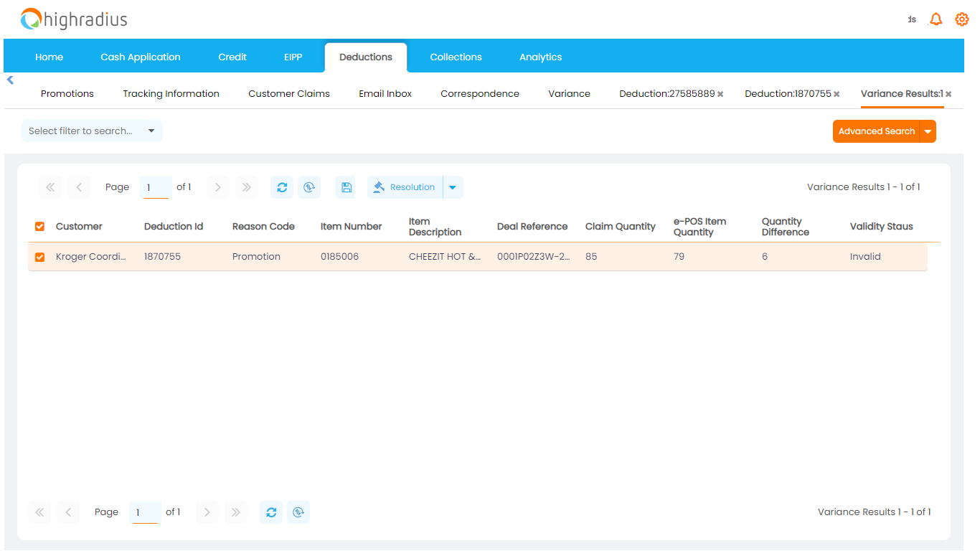
Task: Go to the last page using double-arrow icon
Action: click(246, 187)
